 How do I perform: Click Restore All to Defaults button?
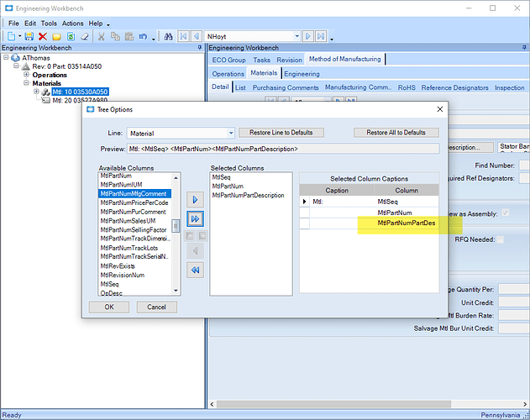pyautogui.click(x=396, y=133)
